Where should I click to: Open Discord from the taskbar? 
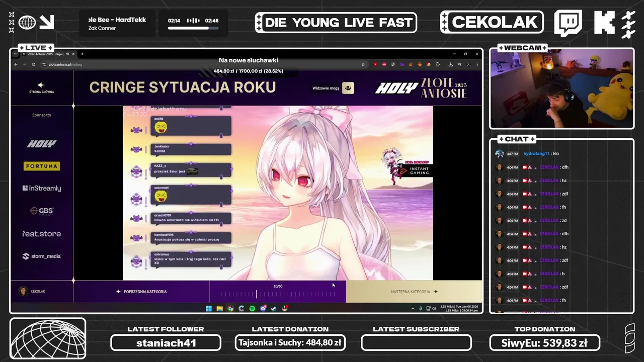[263, 308]
